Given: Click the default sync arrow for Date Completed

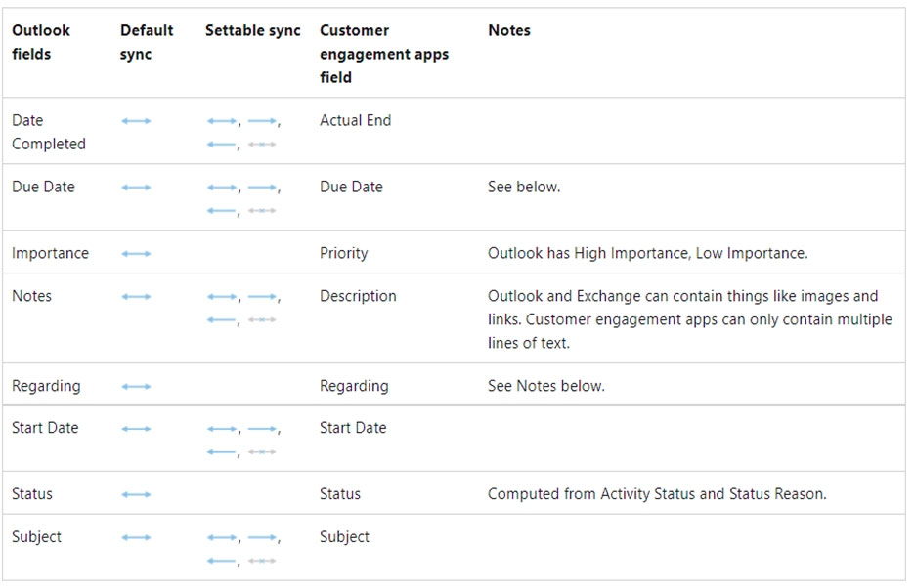Looking at the screenshot, I should pos(136,121).
